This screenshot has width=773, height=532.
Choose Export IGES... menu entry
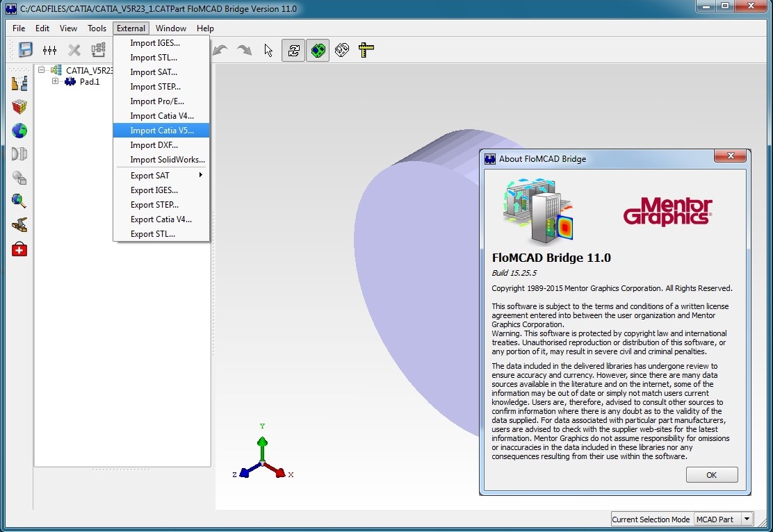(x=161, y=190)
